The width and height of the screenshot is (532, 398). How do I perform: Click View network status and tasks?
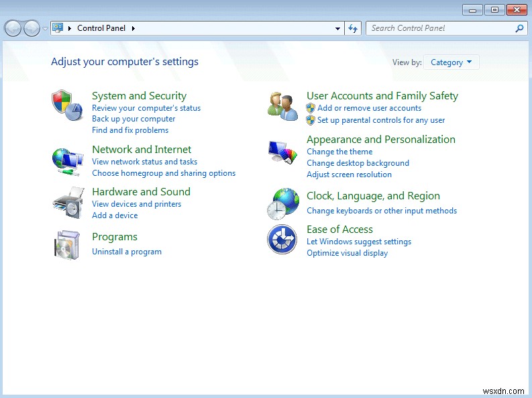pyautogui.click(x=144, y=162)
